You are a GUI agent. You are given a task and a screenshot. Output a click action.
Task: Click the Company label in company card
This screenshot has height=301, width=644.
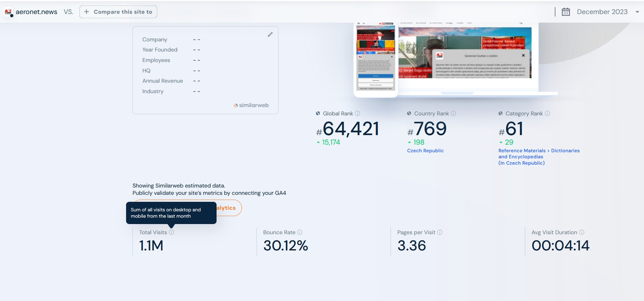tap(155, 40)
